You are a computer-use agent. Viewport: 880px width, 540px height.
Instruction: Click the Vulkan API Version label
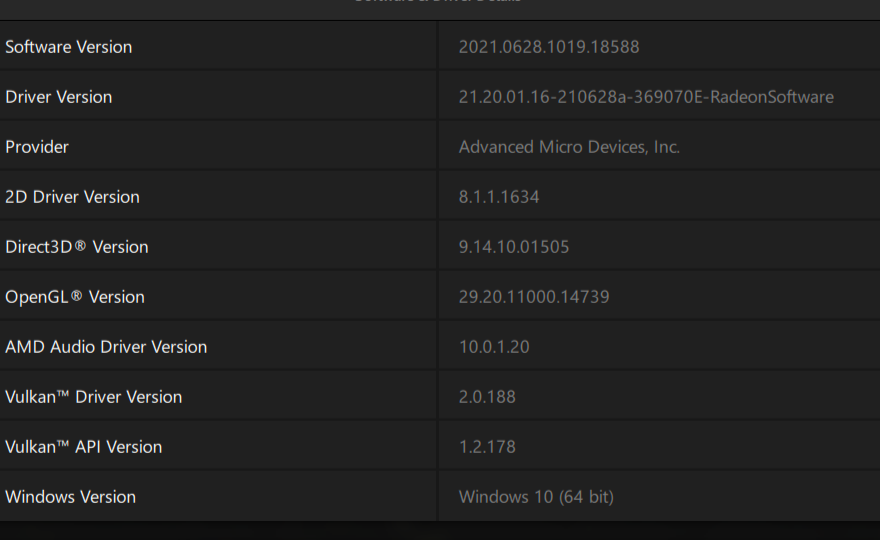tap(84, 447)
